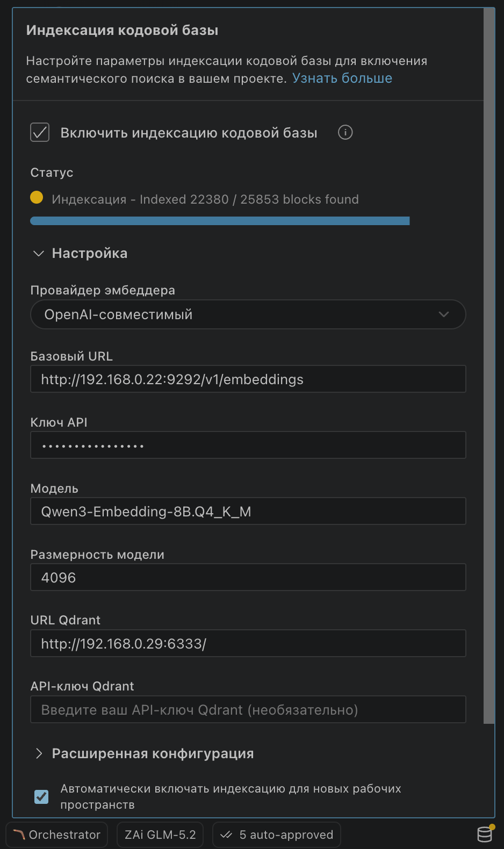Image resolution: width=504 pixels, height=849 pixels.
Task: Click the double-check auto-approve icon
Action: click(226, 834)
